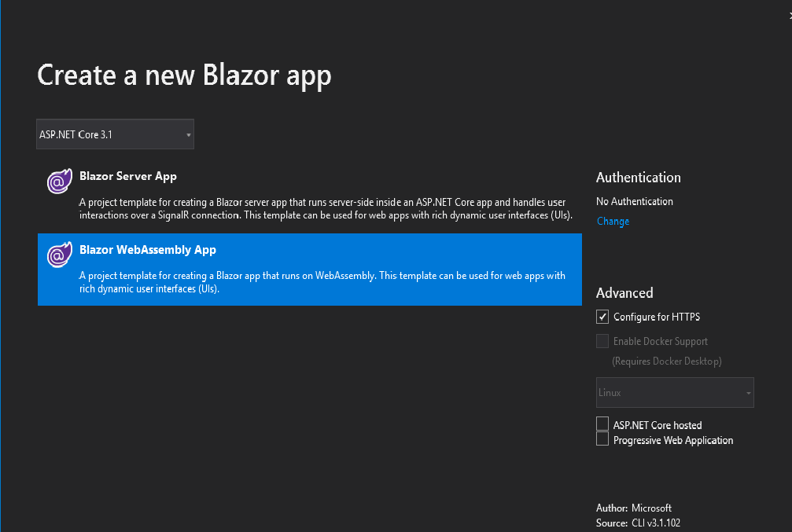Click the Requires Docker Desktop note
This screenshot has height=532, width=792.
667,361
